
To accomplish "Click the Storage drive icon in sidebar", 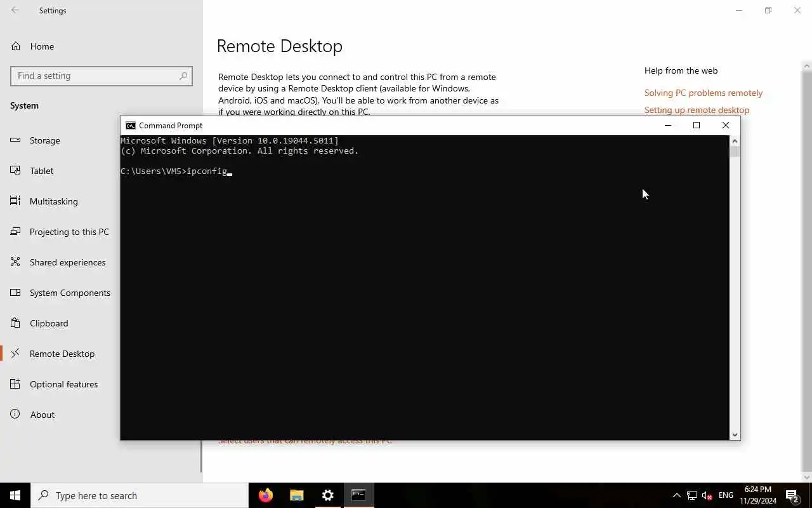I will [x=15, y=140].
